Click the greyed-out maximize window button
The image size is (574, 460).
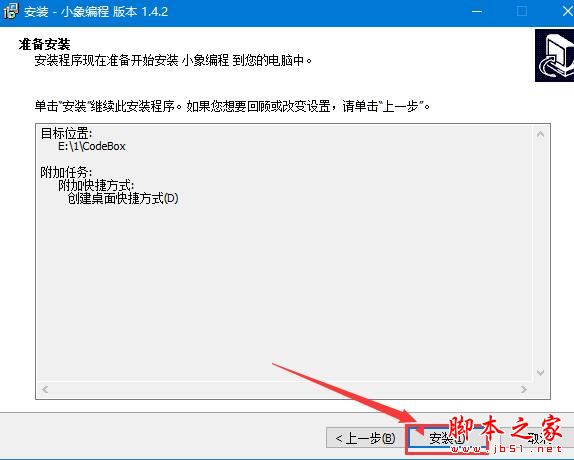(522, 11)
